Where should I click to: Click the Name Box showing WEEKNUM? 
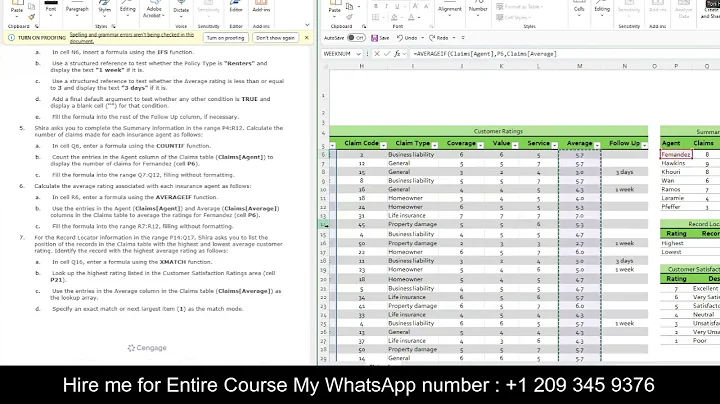[x=342, y=54]
